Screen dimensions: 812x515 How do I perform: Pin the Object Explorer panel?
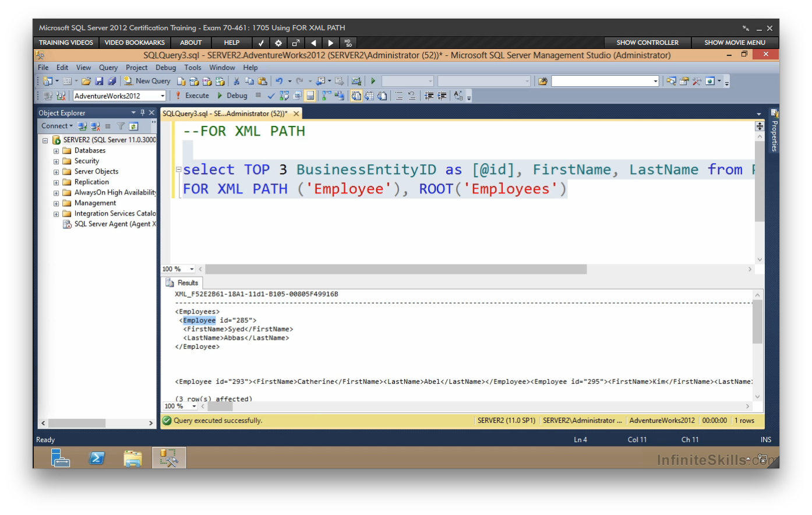(142, 112)
